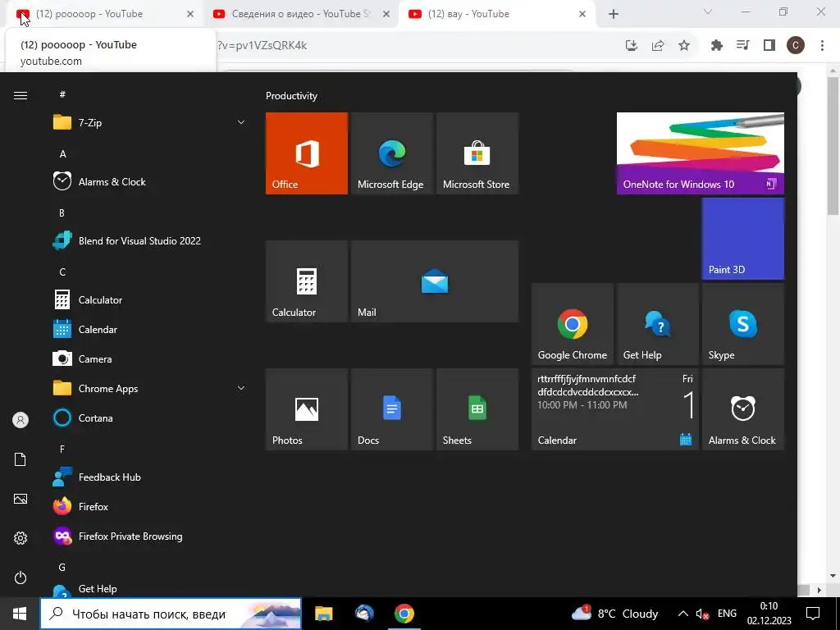Expand the Chrome Apps folder chevron

(241, 388)
